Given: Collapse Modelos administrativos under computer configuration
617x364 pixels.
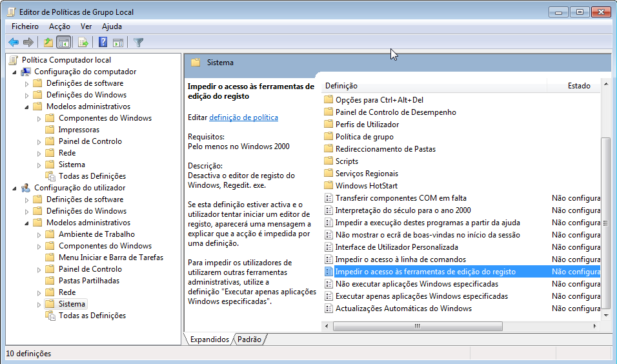Looking at the screenshot, I should click(26, 107).
